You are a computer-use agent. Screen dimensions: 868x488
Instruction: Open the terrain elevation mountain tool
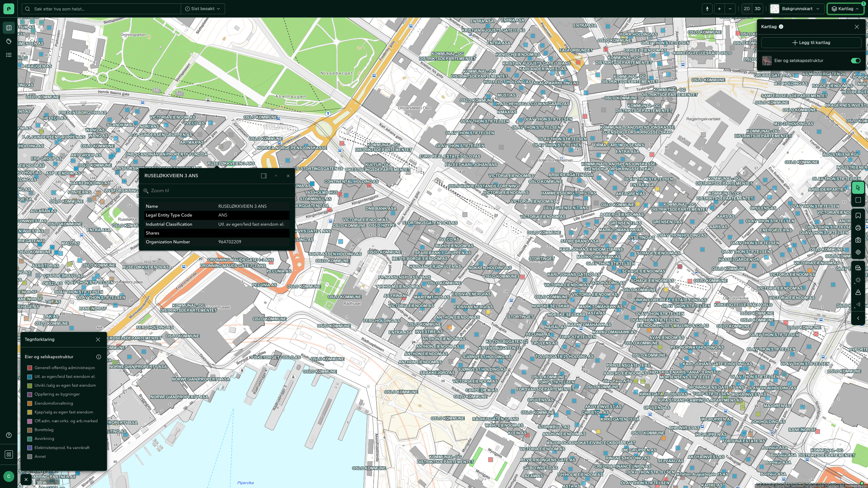coord(858,292)
